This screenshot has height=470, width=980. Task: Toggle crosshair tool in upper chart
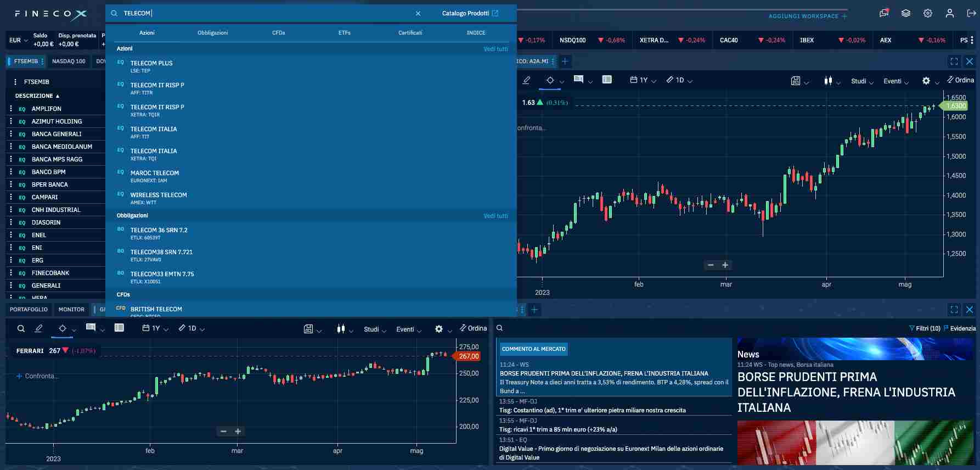click(550, 80)
